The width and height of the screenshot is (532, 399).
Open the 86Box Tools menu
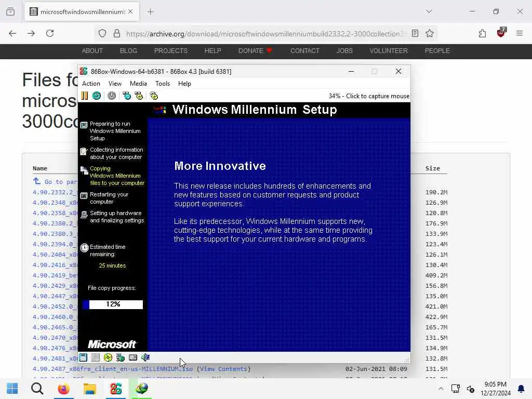(x=163, y=84)
